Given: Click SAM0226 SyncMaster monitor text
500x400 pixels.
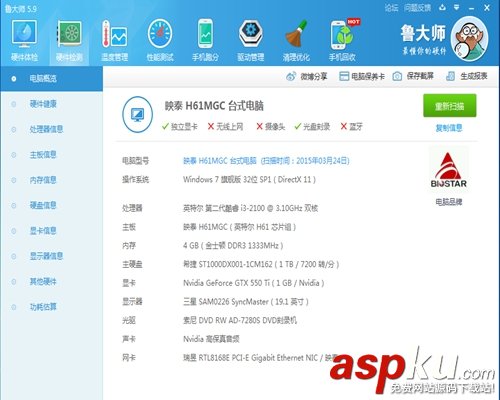Looking at the screenshot, I should [x=246, y=302].
